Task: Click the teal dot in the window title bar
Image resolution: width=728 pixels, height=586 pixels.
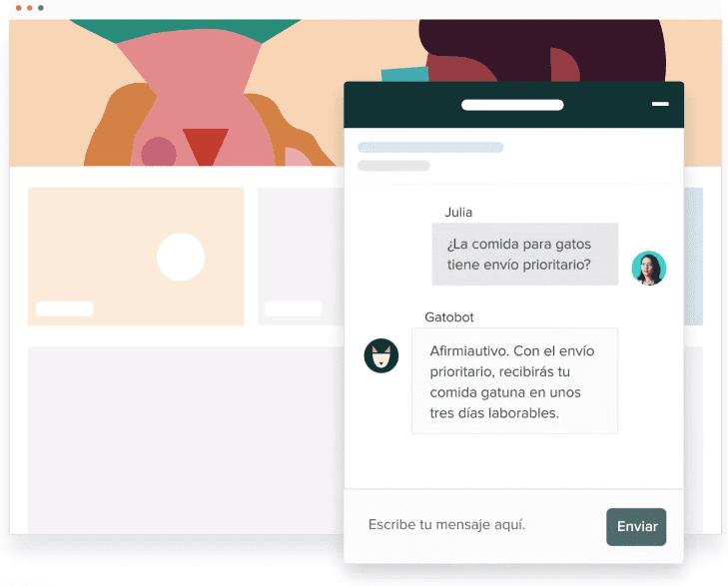Action: 41,8
